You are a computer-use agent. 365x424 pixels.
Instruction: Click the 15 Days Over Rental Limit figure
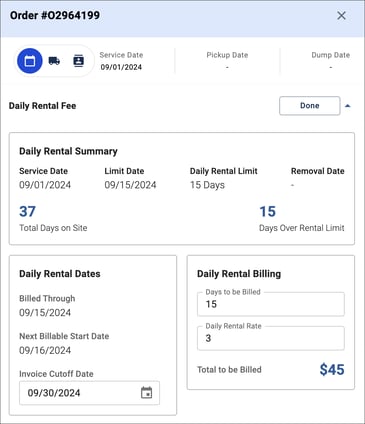[x=268, y=211]
